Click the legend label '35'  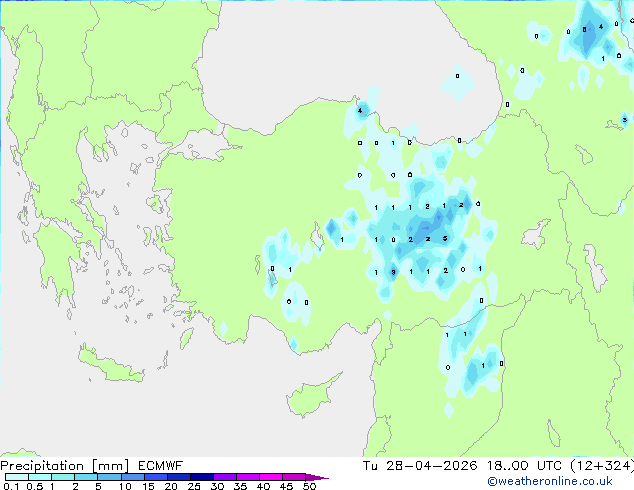coord(240,486)
